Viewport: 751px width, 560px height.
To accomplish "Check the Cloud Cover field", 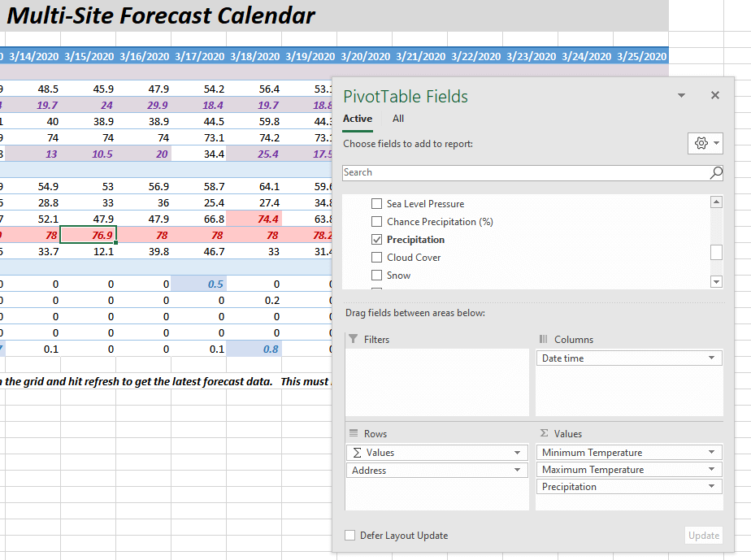I will [376, 258].
